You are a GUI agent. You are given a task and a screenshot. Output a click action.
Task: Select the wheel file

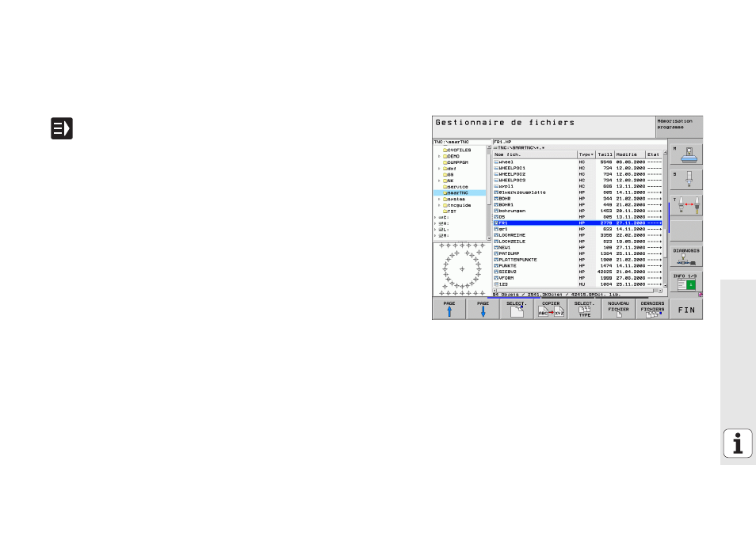coord(578,162)
